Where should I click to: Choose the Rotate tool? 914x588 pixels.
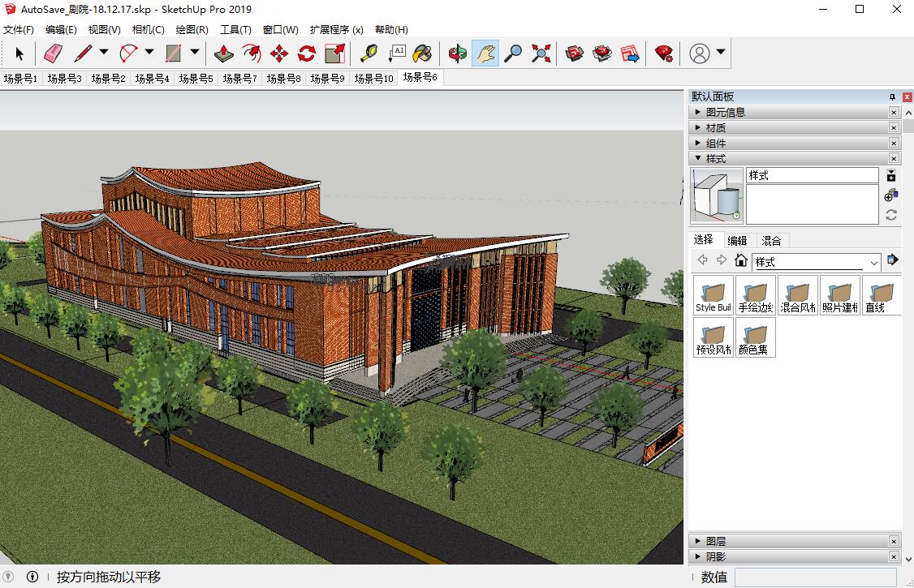pyautogui.click(x=306, y=54)
